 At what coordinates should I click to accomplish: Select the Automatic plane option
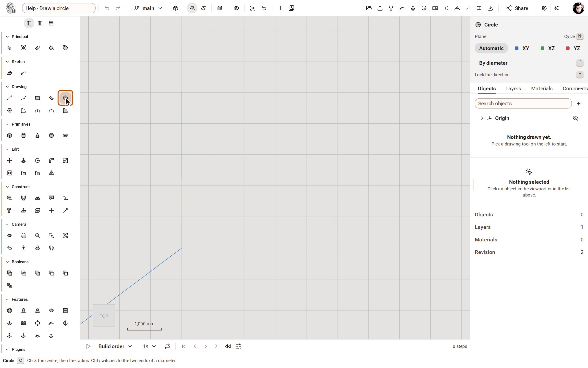click(x=491, y=48)
